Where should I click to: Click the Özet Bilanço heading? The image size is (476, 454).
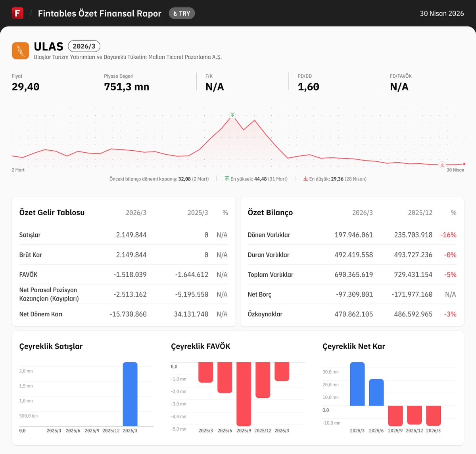[270, 213]
